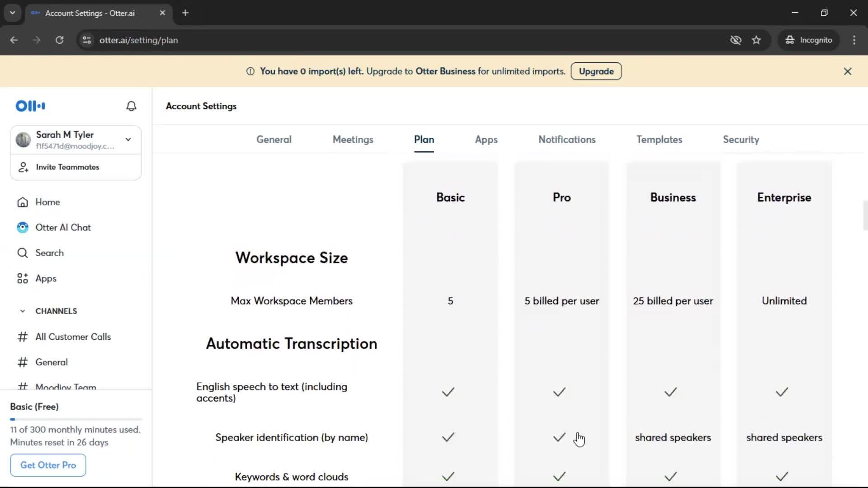Reload the page
868x488 pixels.
pyautogui.click(x=59, y=40)
